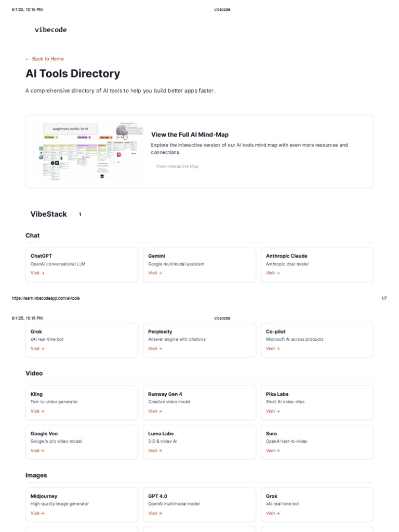Open the Perplexity Visit link
Viewport: 399px width, 532px height.
[x=155, y=349]
